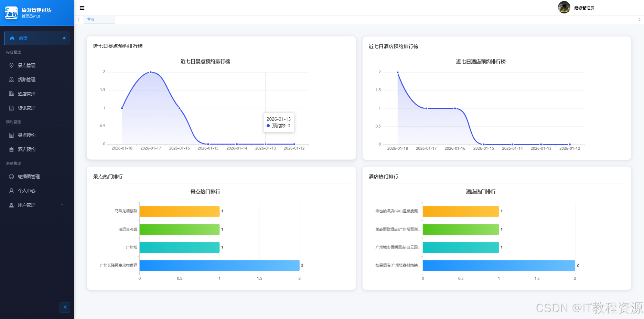The image size is (644, 319).
Task: Click the carousel icon for 轮播图管理
Action: tap(11, 177)
